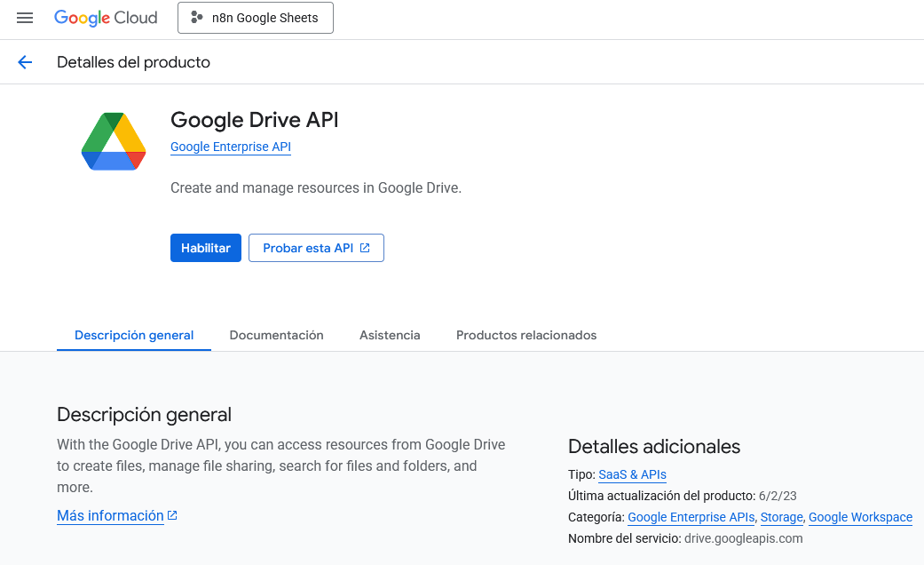Viewport: 924px width, 565px height.
Task: Click the Probar esta API button
Action: (309, 248)
